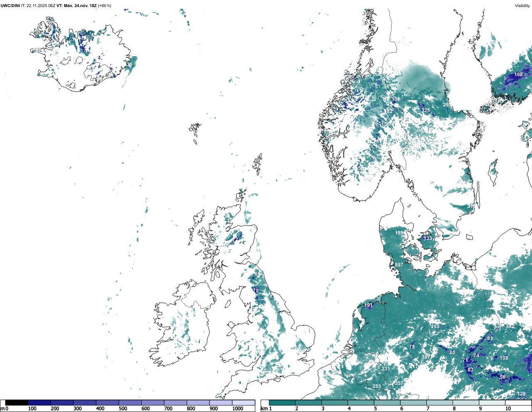Viewport: 532px width, 412px height.
Task: Click the UWC/DINI header text
Action: pos(10,6)
